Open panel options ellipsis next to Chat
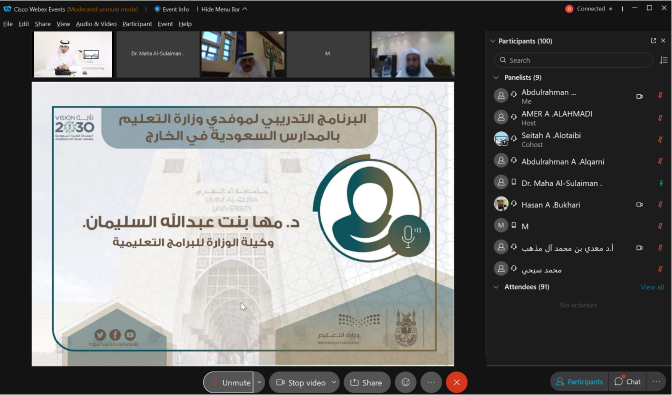This screenshot has height=395, width=672. (656, 382)
